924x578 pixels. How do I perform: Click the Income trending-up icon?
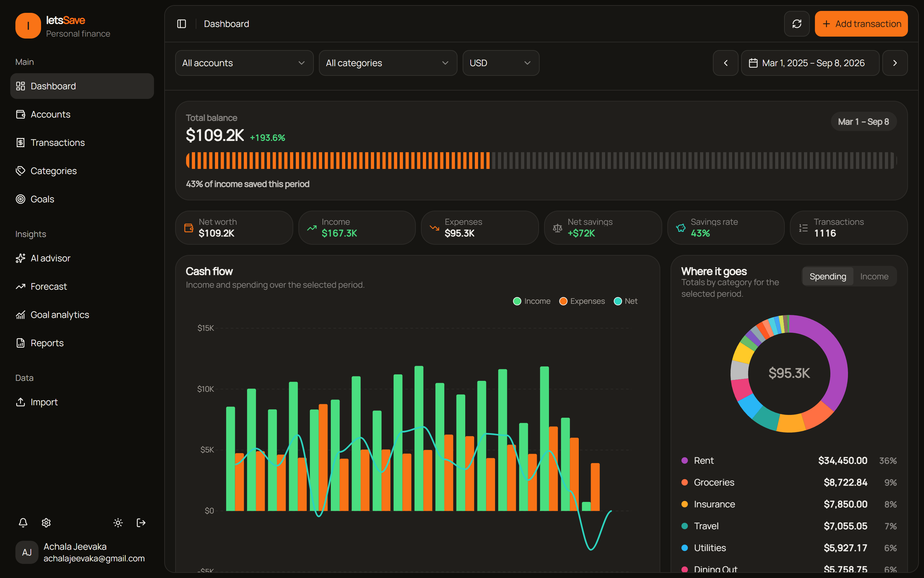[x=312, y=228]
